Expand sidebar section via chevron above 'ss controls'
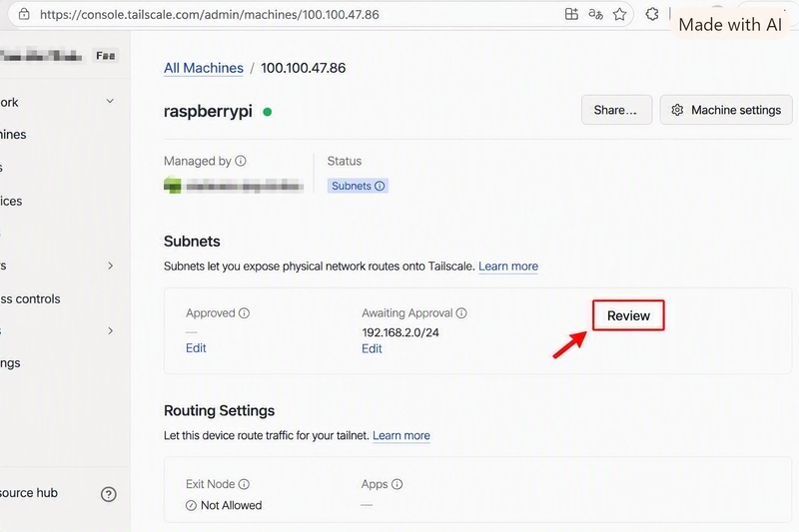The height and width of the screenshot is (532, 799). (x=111, y=266)
